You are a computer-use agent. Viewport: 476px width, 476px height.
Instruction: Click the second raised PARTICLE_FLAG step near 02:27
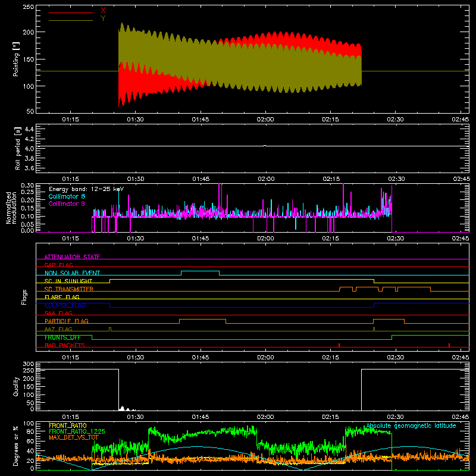(389, 320)
